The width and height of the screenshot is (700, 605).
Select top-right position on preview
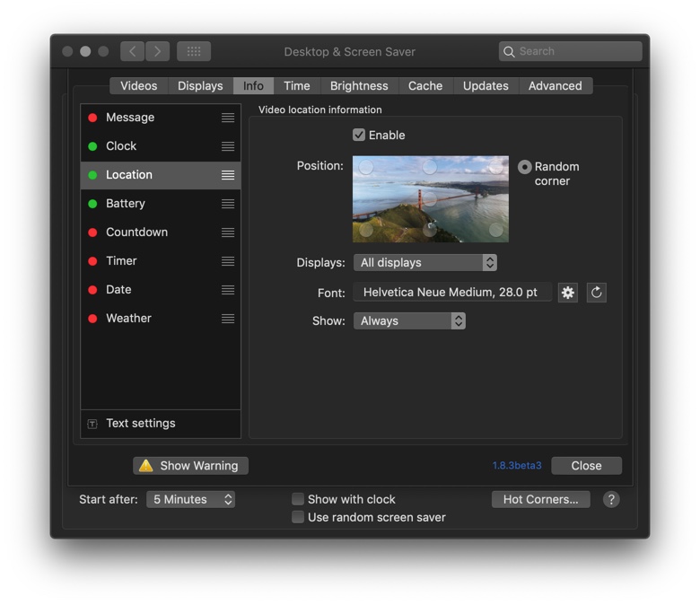[495, 167]
